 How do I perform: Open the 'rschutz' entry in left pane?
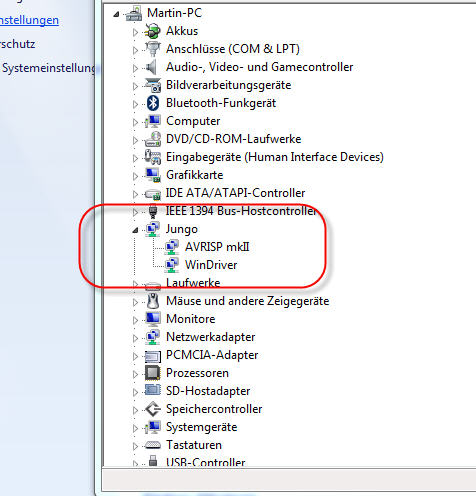point(18,44)
